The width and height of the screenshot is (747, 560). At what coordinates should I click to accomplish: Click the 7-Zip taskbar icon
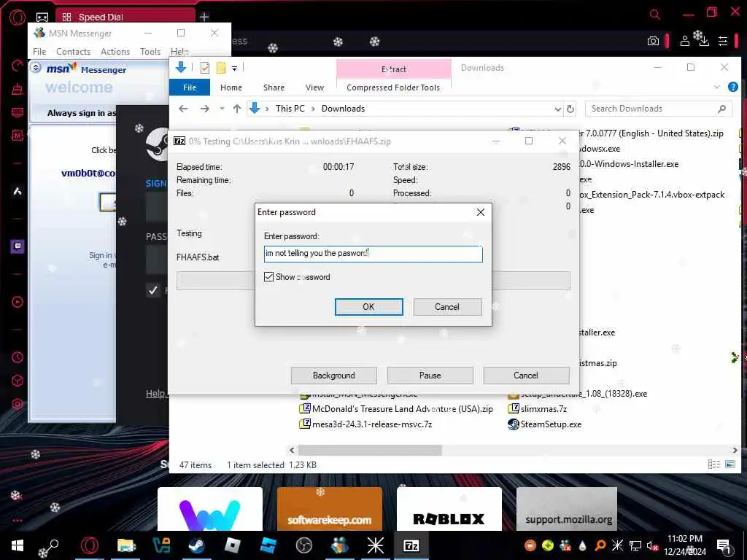pos(411,545)
